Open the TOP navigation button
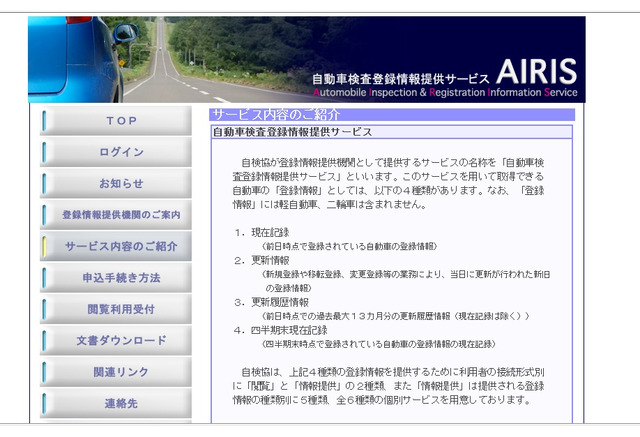Viewport: 640px width, 437px height. point(116,121)
